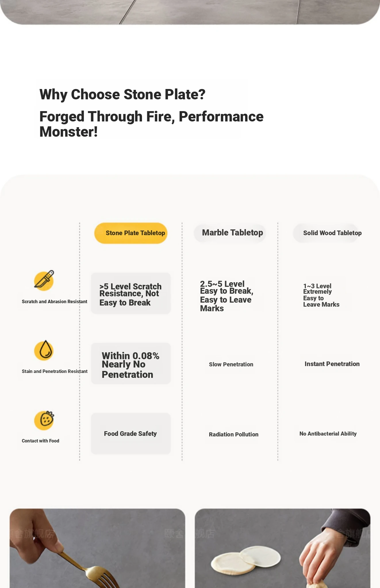Click the Food Grade Safety box

(x=131, y=434)
